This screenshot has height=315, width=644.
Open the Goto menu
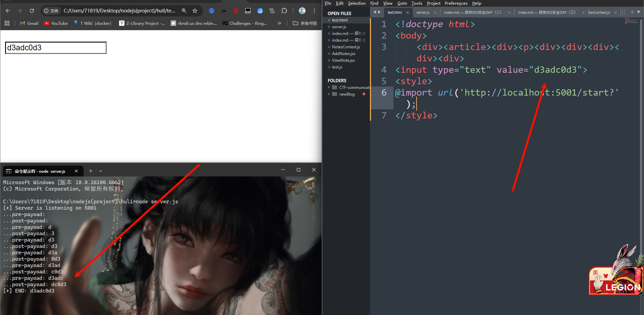402,3
